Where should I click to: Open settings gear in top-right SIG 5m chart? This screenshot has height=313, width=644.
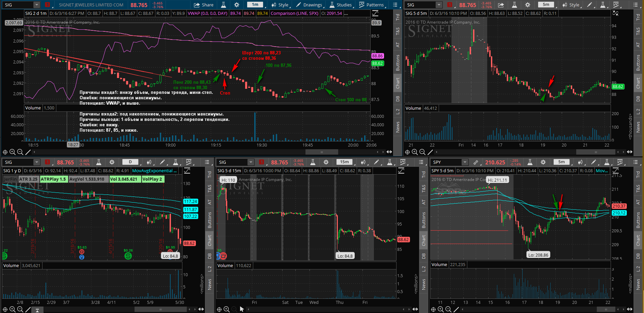[x=528, y=5]
